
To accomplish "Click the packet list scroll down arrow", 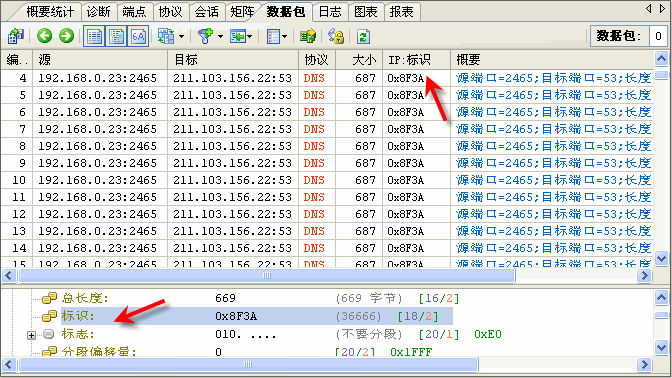I will [662, 258].
